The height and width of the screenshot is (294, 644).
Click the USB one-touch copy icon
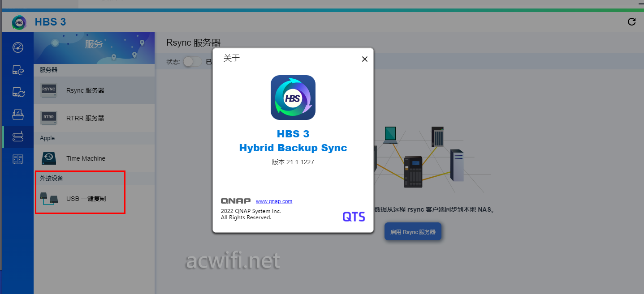click(x=49, y=198)
